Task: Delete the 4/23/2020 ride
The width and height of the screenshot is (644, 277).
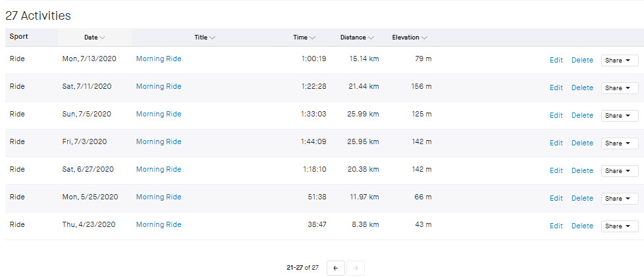Action: point(582,226)
